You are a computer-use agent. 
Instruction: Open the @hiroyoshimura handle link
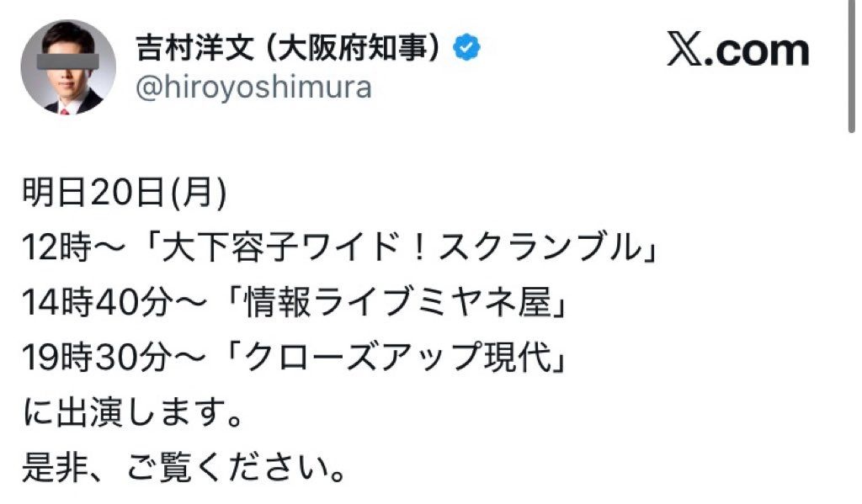point(253,88)
